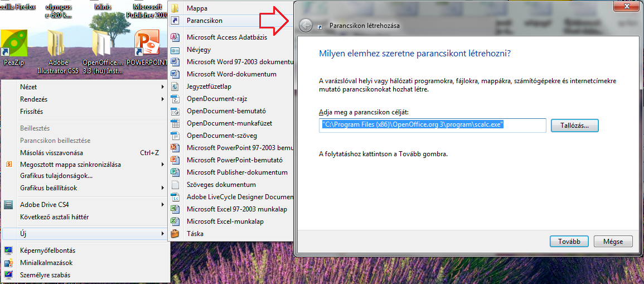The height and width of the screenshot is (284, 644).
Task: Click the OpenDocument-munkafüzet icon
Action: (x=176, y=123)
